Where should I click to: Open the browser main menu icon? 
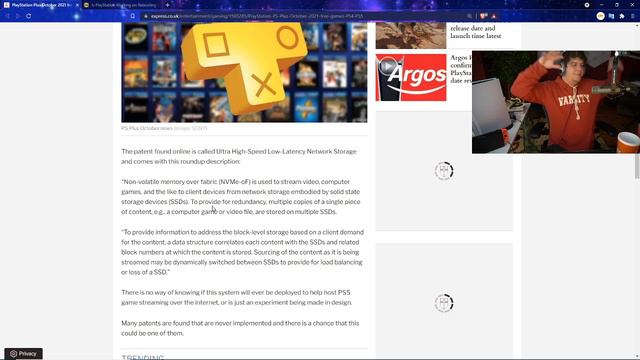click(x=633, y=16)
